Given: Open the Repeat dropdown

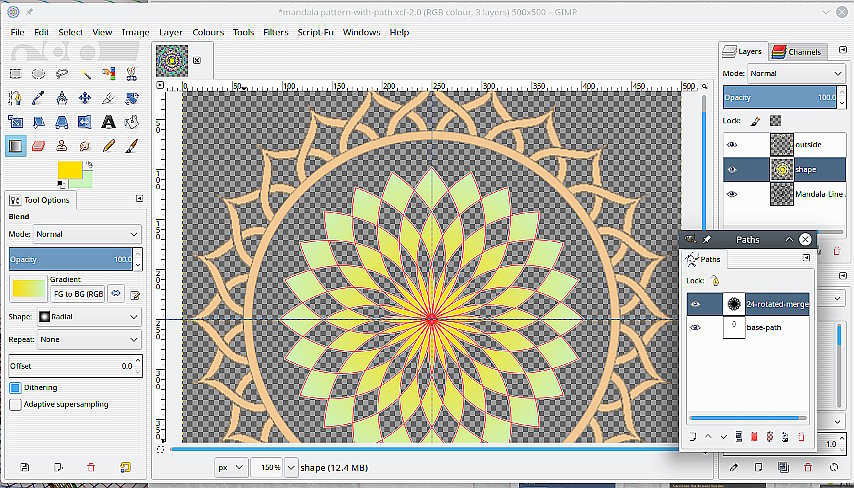Looking at the screenshot, I should 89,339.
